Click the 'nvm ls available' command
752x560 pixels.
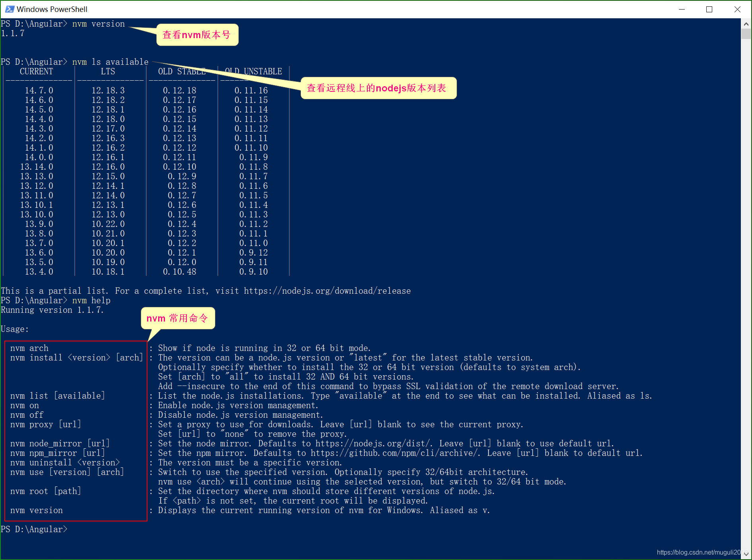110,62
